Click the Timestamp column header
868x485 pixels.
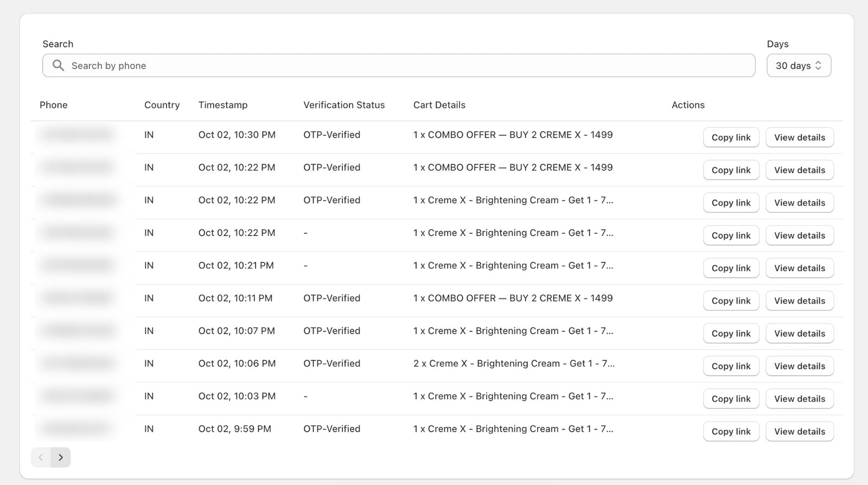(223, 105)
